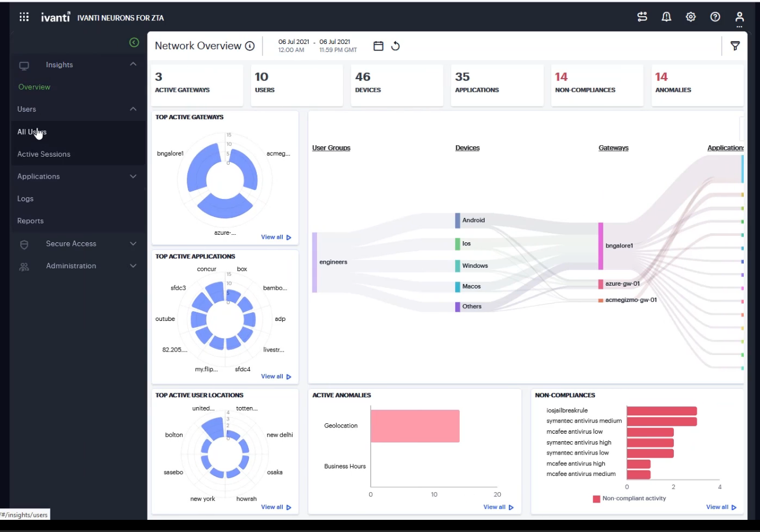
Task: Select the bngalore1 gateway node in flow chart
Action: pyautogui.click(x=601, y=246)
